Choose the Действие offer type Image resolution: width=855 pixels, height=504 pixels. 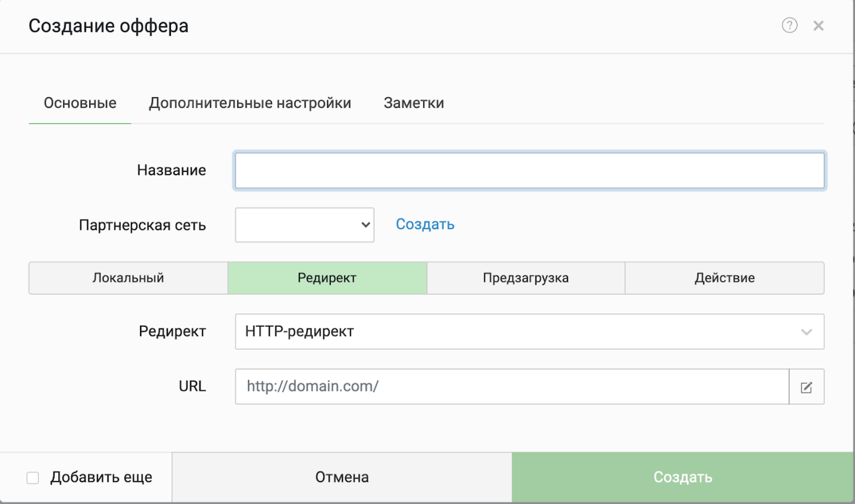(x=725, y=277)
